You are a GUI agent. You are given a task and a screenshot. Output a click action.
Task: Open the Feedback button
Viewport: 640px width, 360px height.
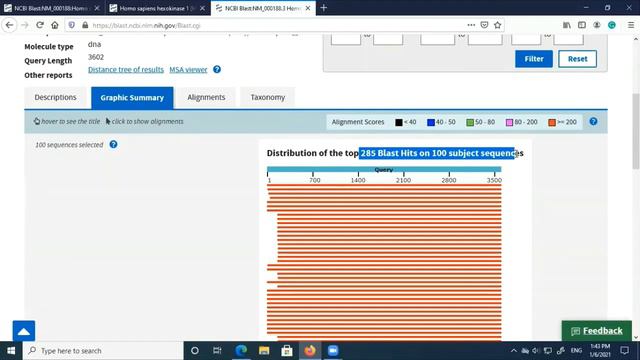[x=596, y=331]
